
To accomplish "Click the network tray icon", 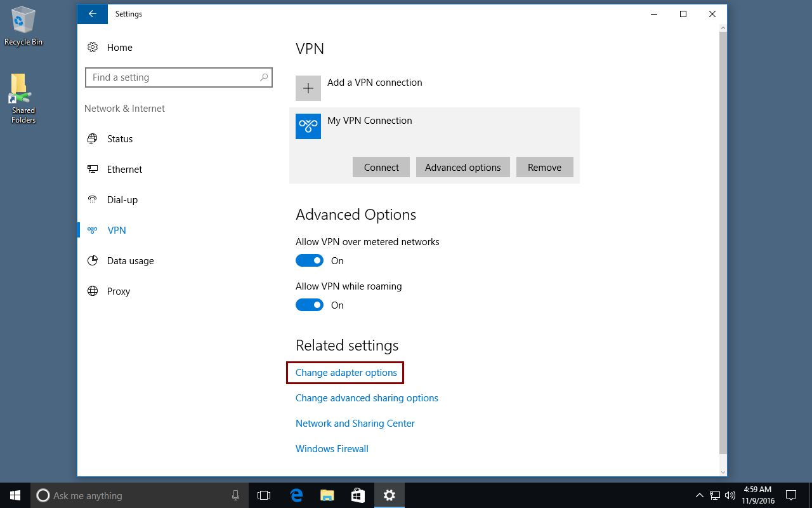I will (715, 495).
